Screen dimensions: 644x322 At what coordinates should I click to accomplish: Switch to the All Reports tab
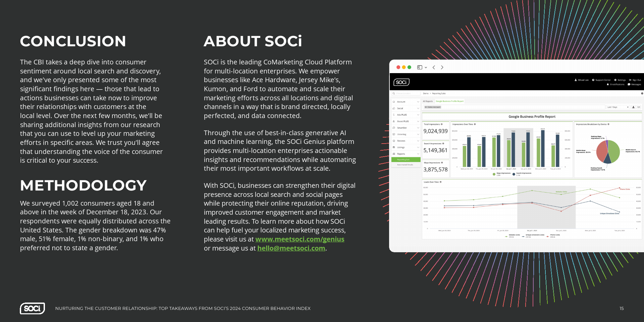[x=428, y=101]
